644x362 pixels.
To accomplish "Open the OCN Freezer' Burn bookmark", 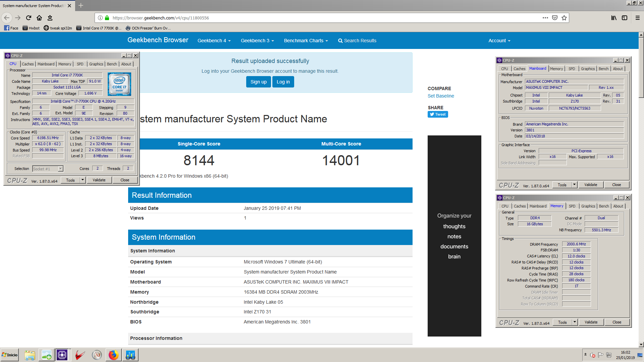I will tap(148, 28).
